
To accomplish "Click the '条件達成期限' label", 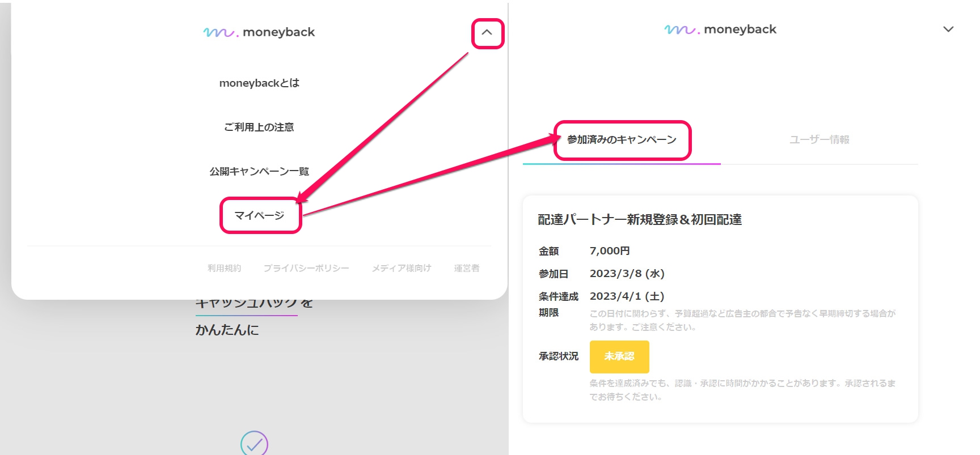I will [x=559, y=304].
